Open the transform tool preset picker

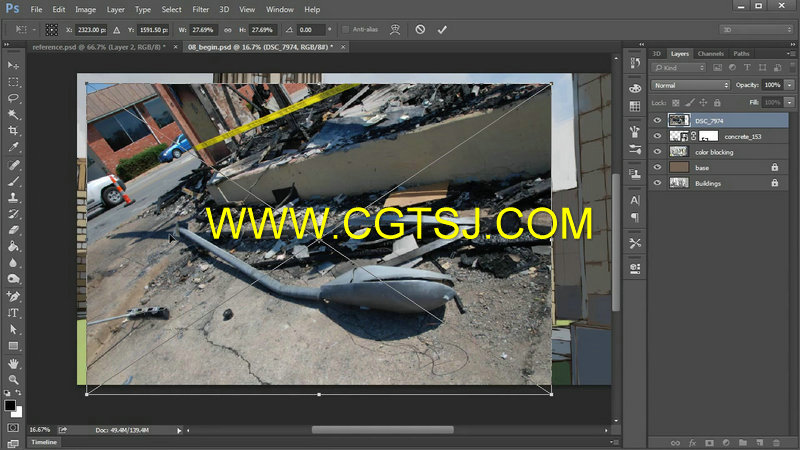[x=24, y=30]
